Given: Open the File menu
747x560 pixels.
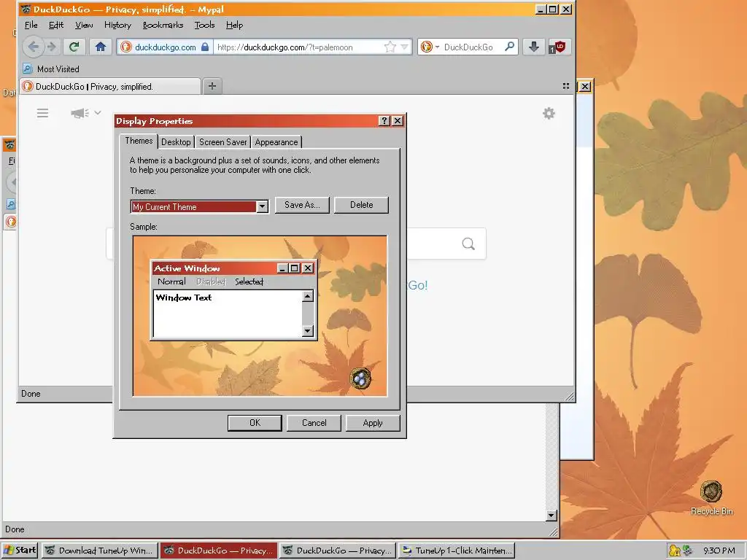Looking at the screenshot, I should pos(31,25).
